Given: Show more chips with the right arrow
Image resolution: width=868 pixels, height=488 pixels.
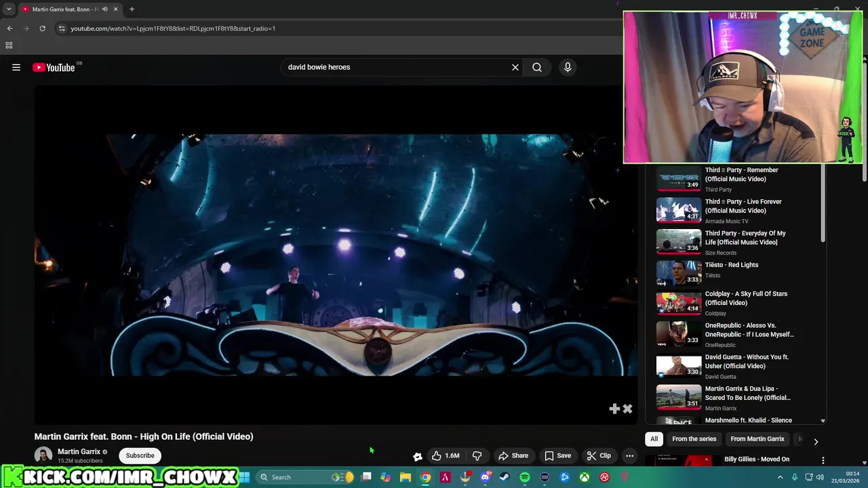Looking at the screenshot, I should 816,441.
